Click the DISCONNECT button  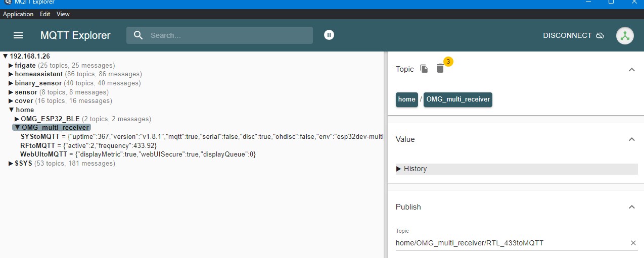pos(574,35)
